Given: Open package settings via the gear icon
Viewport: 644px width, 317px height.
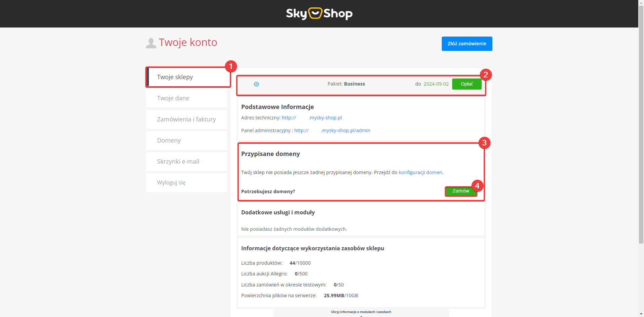Looking at the screenshot, I should pos(256,84).
